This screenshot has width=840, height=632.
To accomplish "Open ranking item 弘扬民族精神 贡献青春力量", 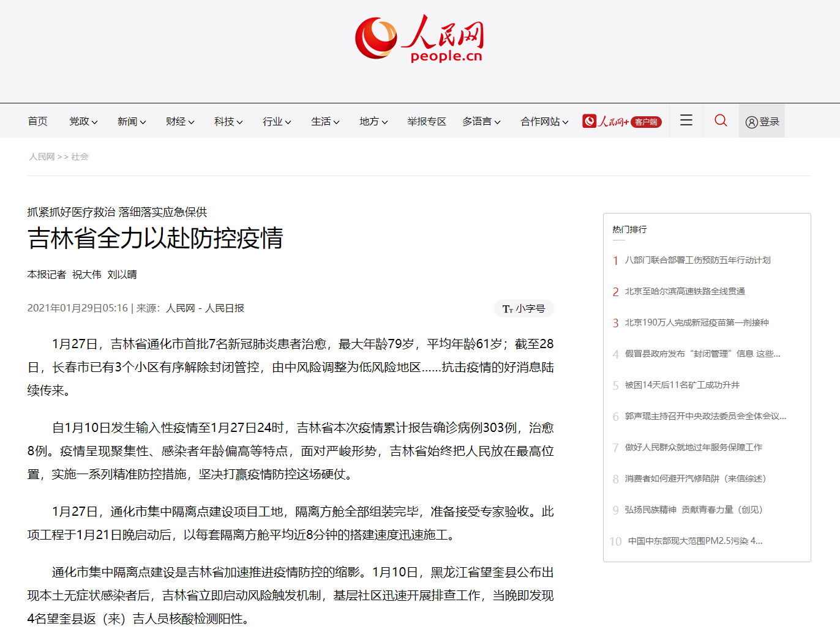I will click(x=694, y=510).
